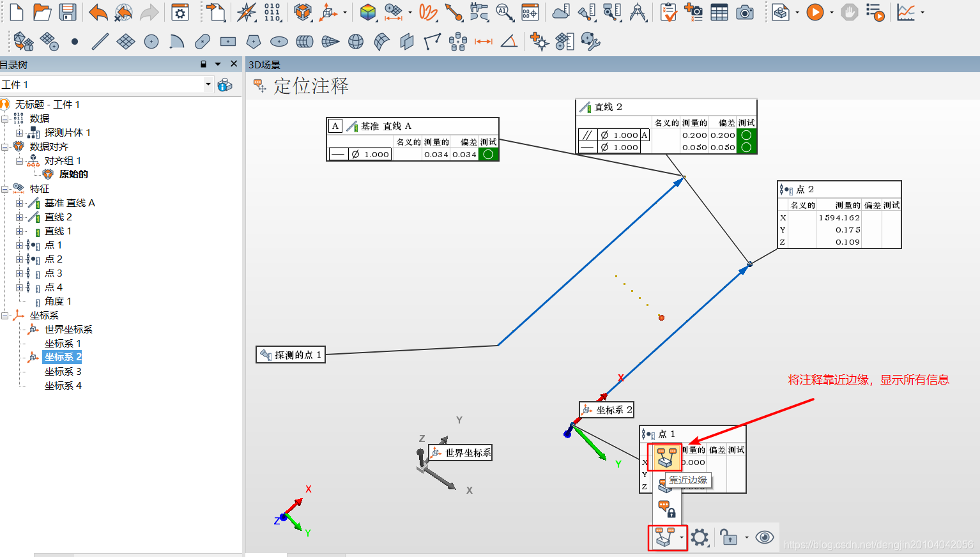Click the caliper measurement icon

(479, 12)
